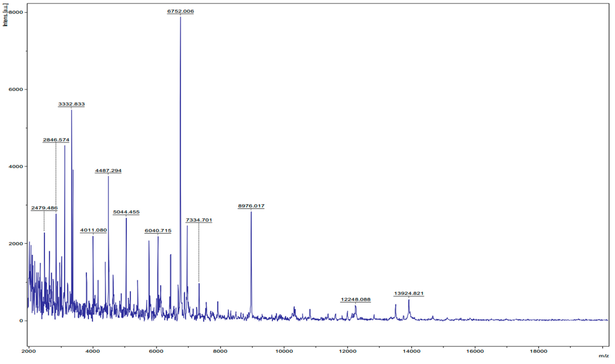615x364 pixels.
Task: Click the 18000 m/z tick label
Action: coord(539,351)
